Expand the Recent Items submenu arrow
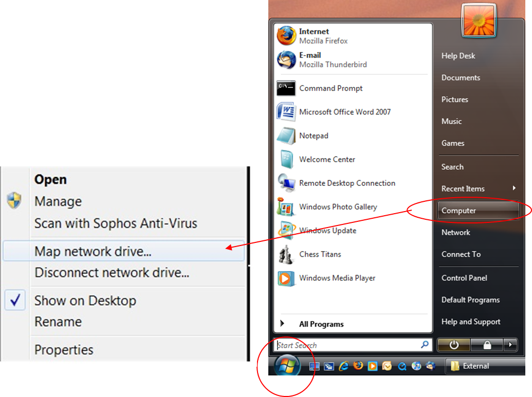Image resolution: width=532 pixels, height=397 pixels. pyautogui.click(x=515, y=188)
